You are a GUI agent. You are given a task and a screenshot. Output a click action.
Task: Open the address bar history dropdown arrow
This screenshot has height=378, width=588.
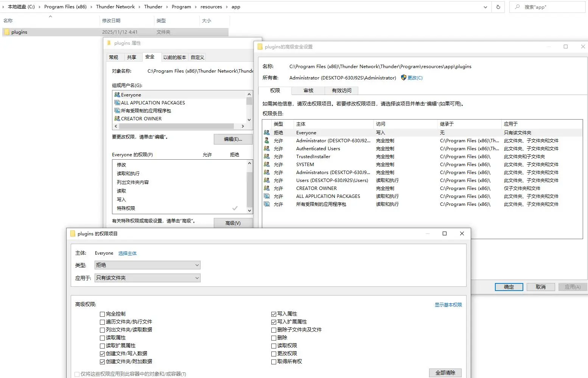(x=485, y=7)
